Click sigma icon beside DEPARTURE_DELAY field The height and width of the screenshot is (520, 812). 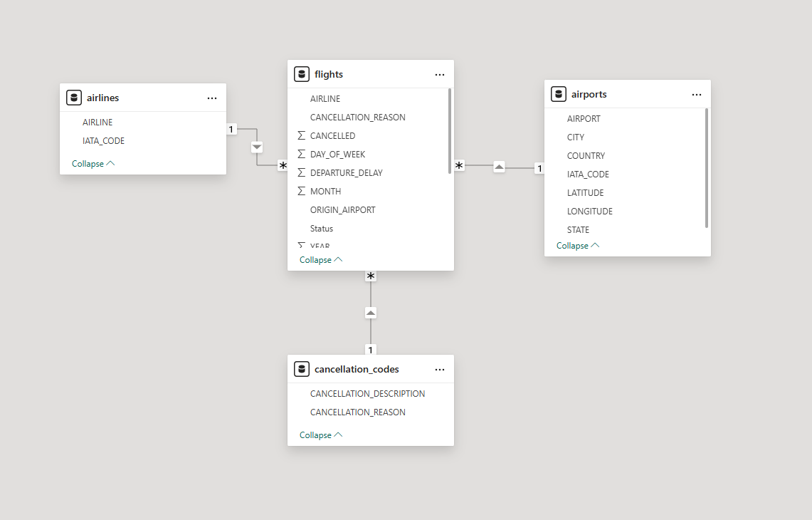(301, 173)
